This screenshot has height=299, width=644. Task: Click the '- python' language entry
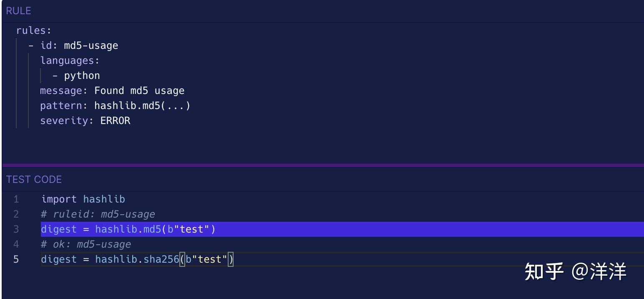tap(77, 76)
